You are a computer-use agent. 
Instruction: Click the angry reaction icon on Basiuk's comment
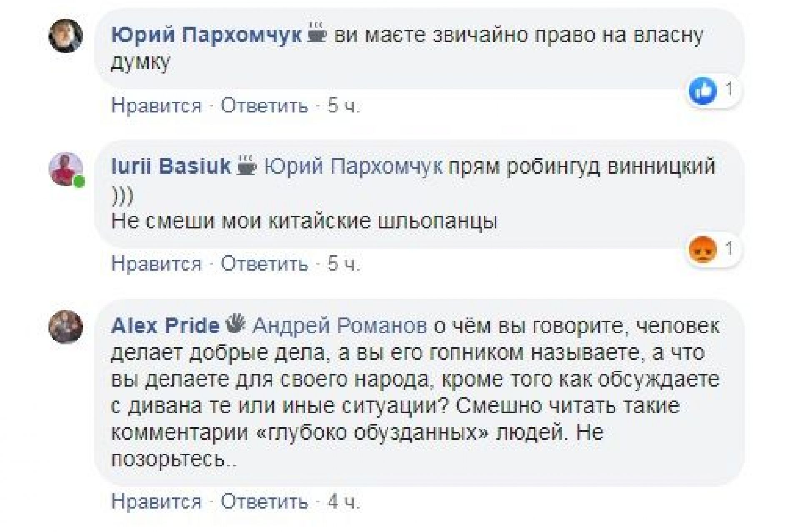703,250
